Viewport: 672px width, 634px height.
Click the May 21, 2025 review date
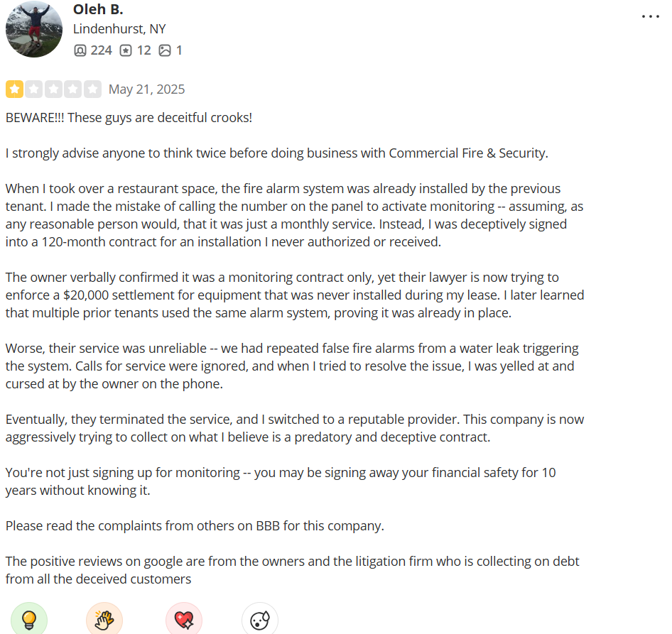click(146, 89)
